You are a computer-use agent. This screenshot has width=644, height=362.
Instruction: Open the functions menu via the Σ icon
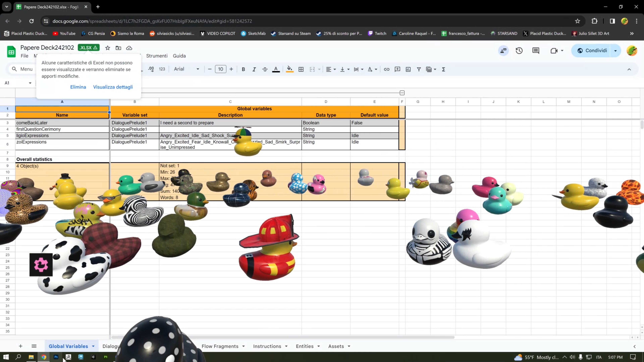pos(443,69)
